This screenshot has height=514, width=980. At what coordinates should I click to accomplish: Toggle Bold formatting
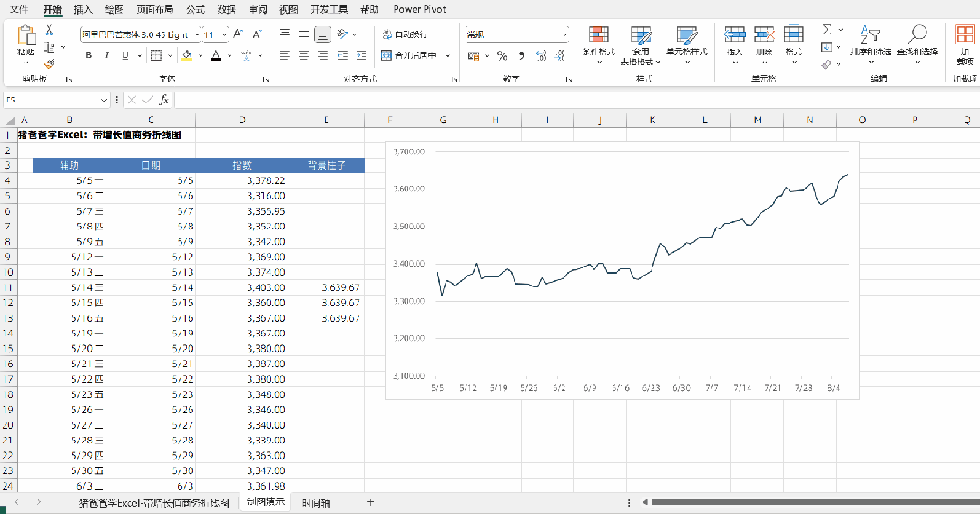(x=89, y=55)
